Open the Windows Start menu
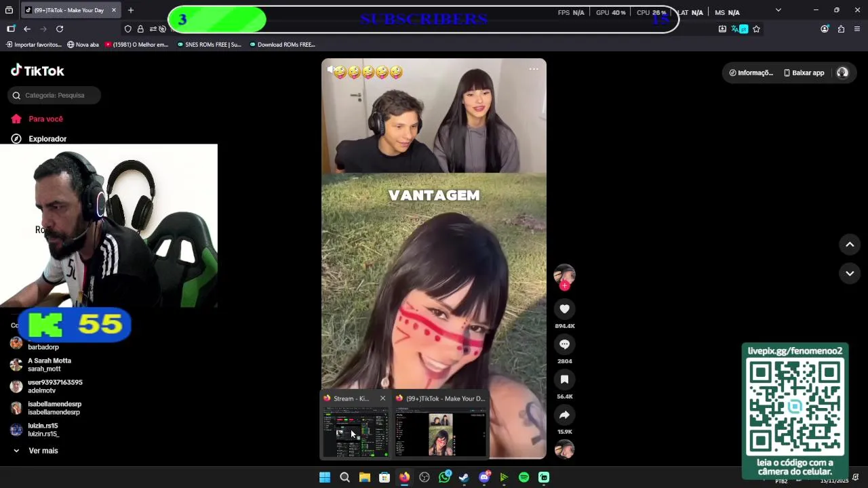Screen dimensions: 868x488 pos(325,477)
